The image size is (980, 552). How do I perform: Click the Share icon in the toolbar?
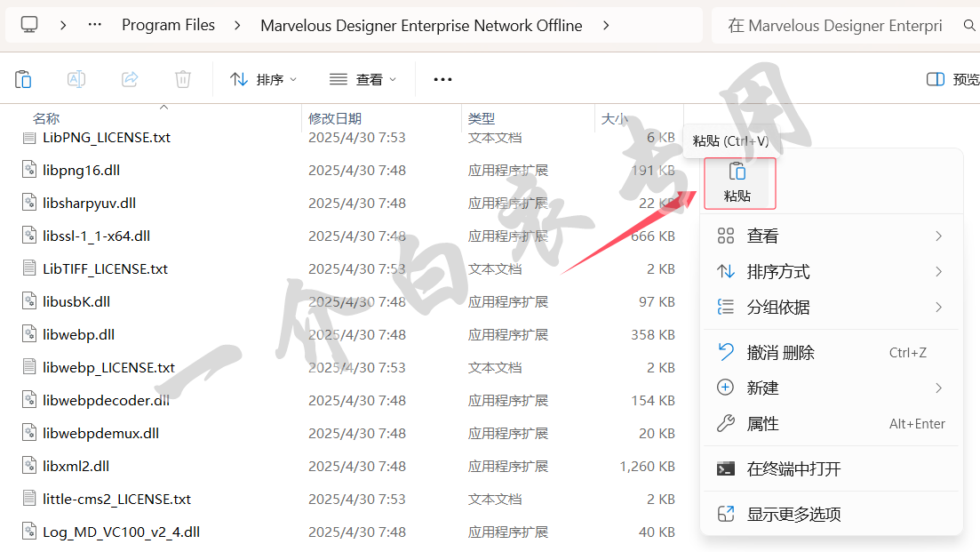[x=130, y=79]
